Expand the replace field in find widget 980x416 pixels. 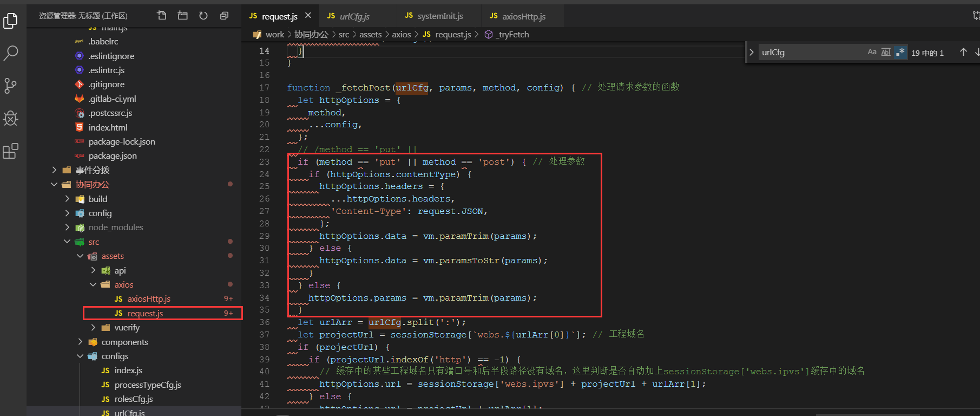(x=751, y=52)
